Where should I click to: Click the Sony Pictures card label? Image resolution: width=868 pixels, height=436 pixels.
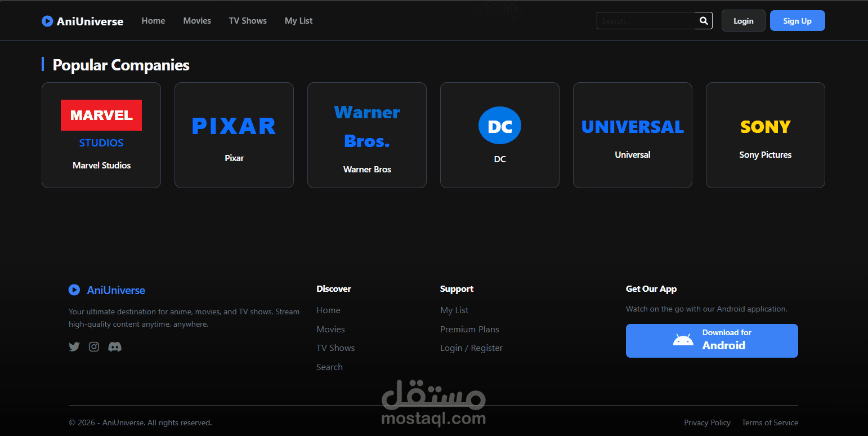pyautogui.click(x=766, y=155)
